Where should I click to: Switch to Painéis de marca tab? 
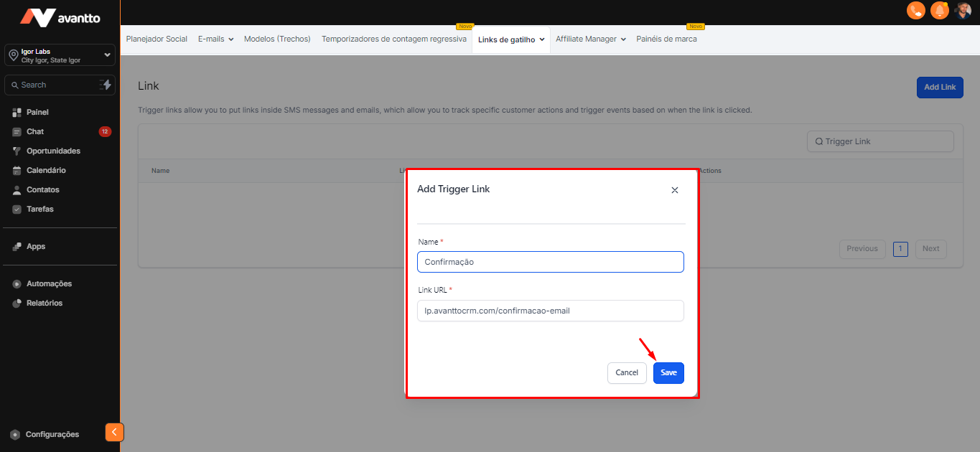[666, 39]
